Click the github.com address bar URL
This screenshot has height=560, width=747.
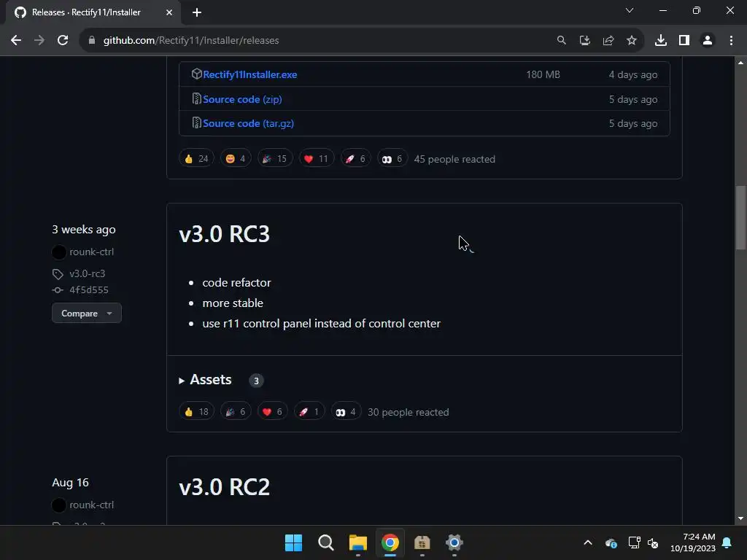191,41
